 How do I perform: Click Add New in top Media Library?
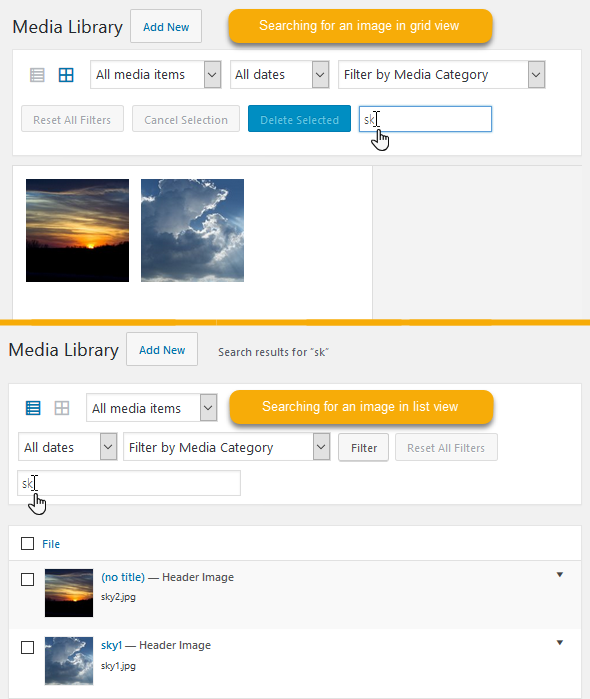166,27
